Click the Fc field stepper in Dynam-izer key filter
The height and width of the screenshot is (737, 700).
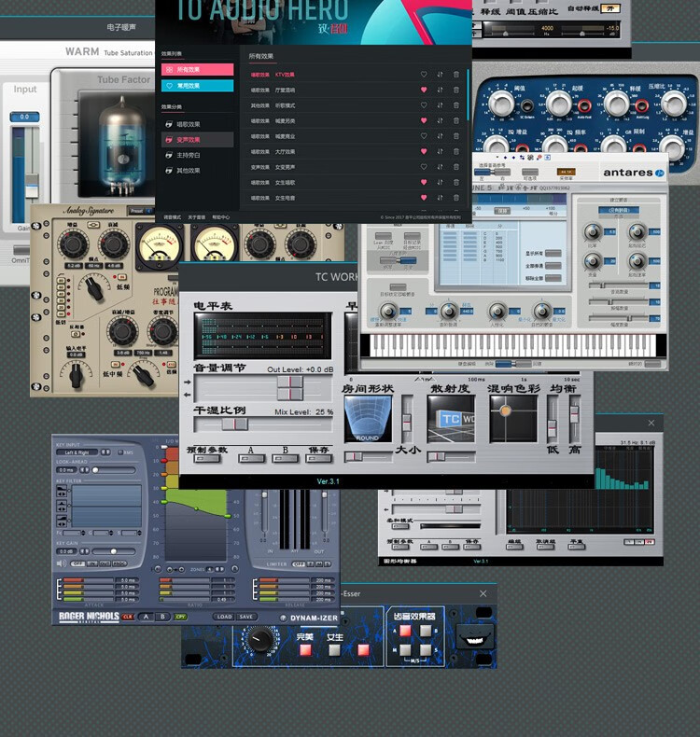point(83,533)
